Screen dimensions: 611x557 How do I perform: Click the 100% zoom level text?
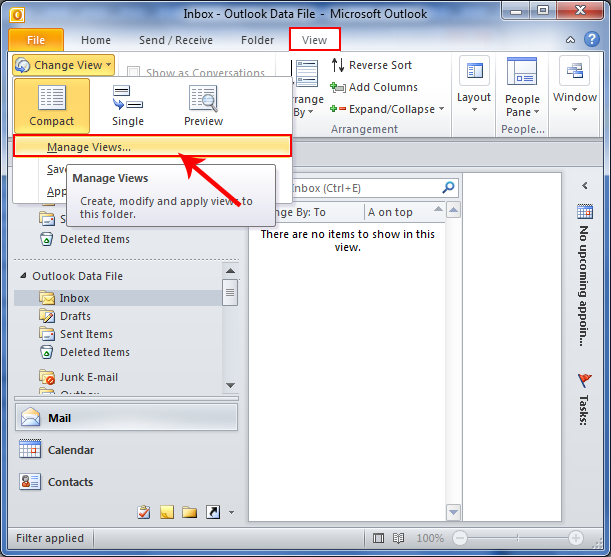point(430,538)
